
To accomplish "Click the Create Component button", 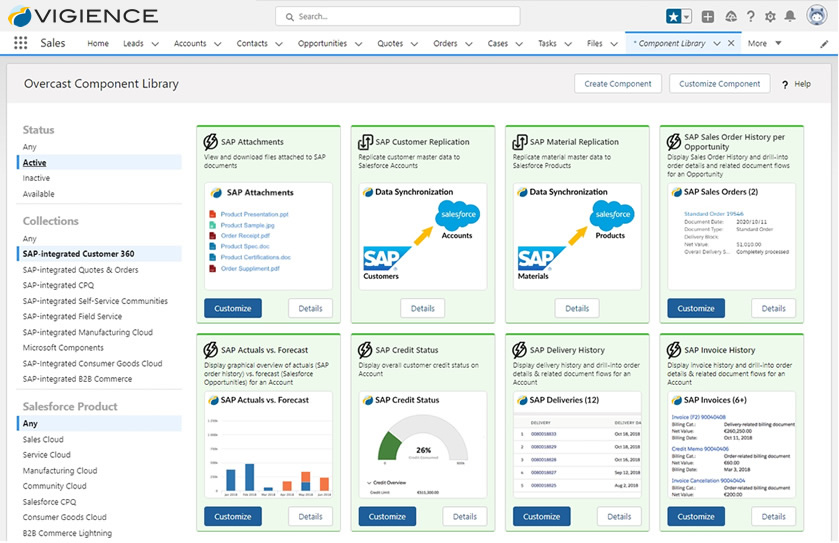I will [618, 84].
